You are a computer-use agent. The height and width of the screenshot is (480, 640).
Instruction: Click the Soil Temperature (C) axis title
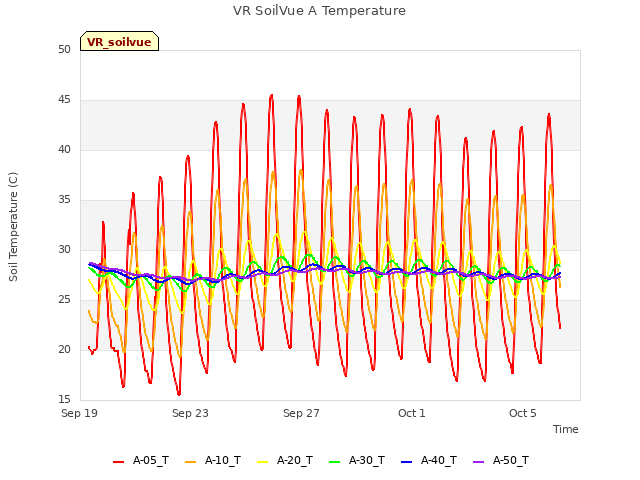click(x=13, y=227)
